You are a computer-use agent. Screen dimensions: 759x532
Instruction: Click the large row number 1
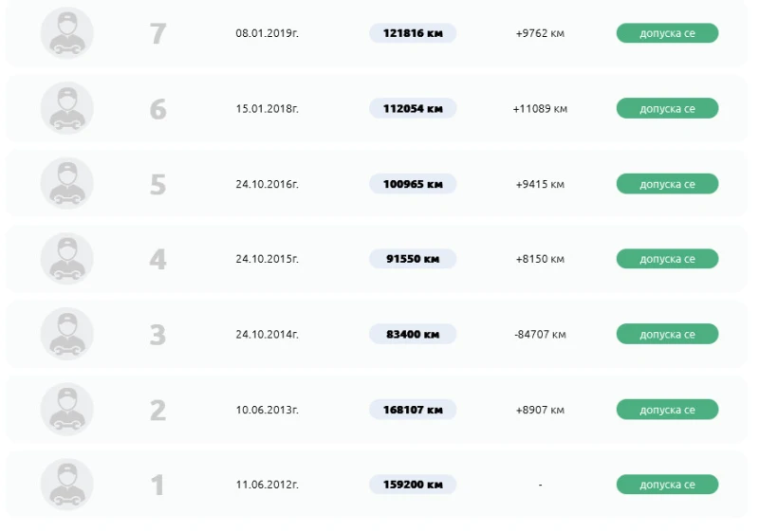[157, 486]
